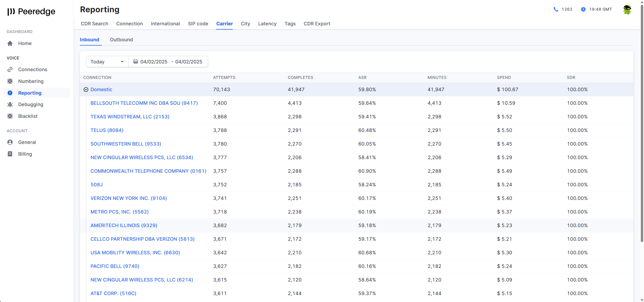Click the page vertical scrollbar thumb
Viewport: 644px width, 302px height.
(x=642, y=123)
